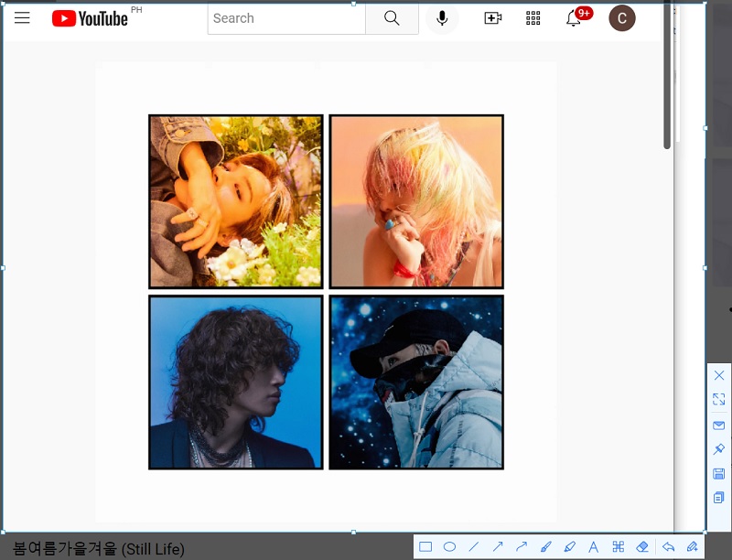Select the text A tool
Image resolution: width=732 pixels, height=560 pixels.
click(593, 546)
